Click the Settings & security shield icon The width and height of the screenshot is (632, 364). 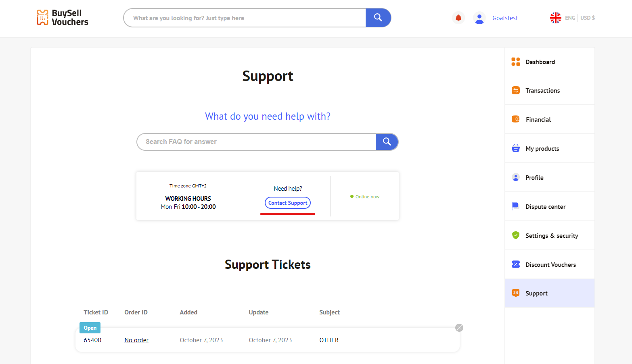click(516, 235)
